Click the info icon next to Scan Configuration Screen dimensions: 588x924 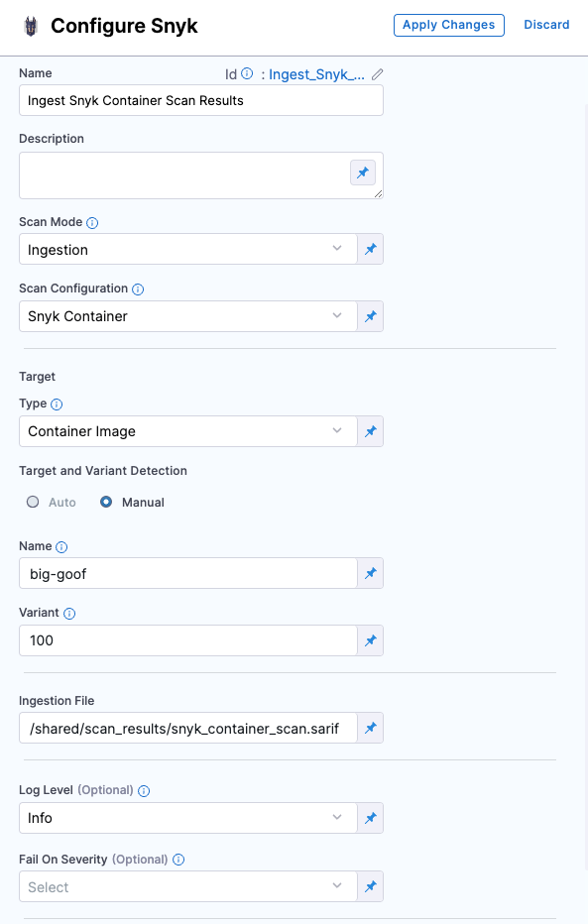(138, 289)
